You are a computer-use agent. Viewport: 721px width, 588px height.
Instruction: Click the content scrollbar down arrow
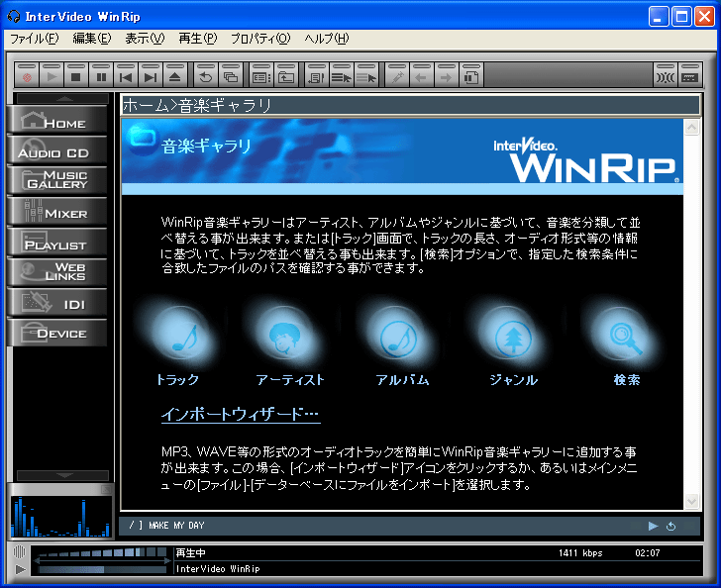point(691,501)
